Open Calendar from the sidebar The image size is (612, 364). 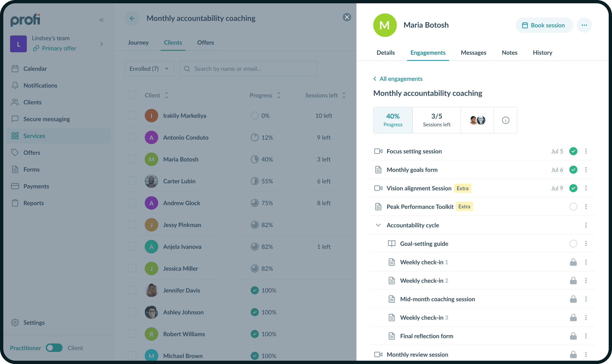pyautogui.click(x=35, y=69)
